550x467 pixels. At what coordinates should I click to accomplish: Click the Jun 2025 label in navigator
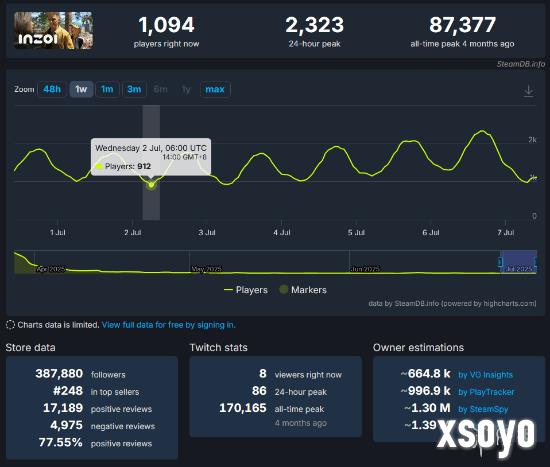(364, 269)
